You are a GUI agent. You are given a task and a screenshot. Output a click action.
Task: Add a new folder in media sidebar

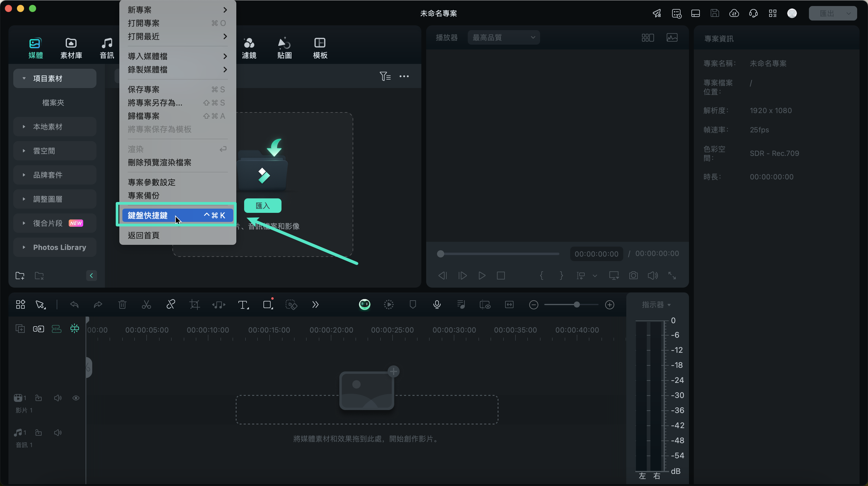coord(20,275)
